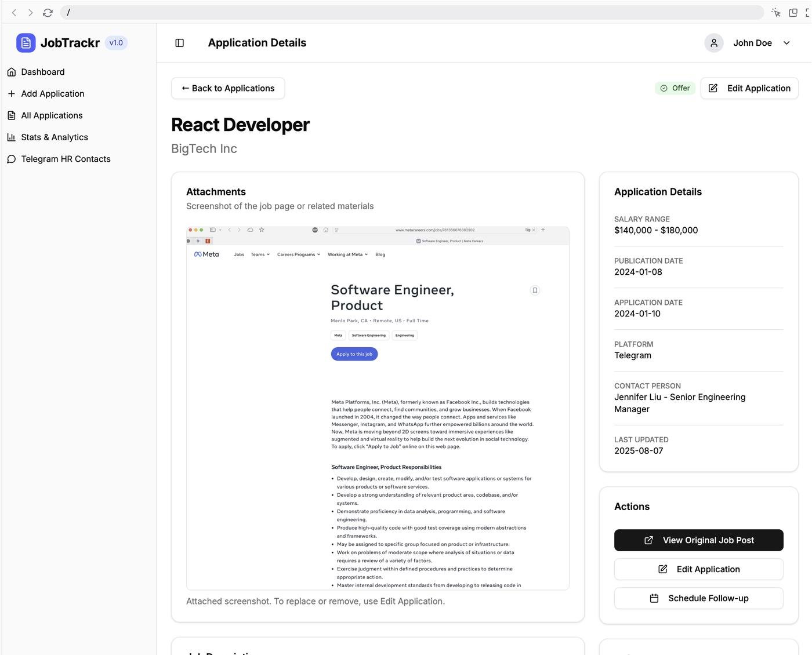Click the document icon beside All Applications
The height and width of the screenshot is (655, 812).
coord(12,115)
